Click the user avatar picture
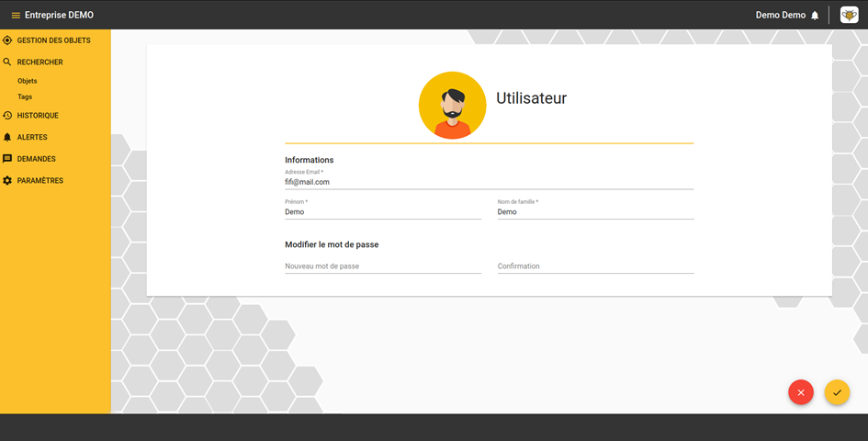The image size is (868, 441). (x=452, y=106)
